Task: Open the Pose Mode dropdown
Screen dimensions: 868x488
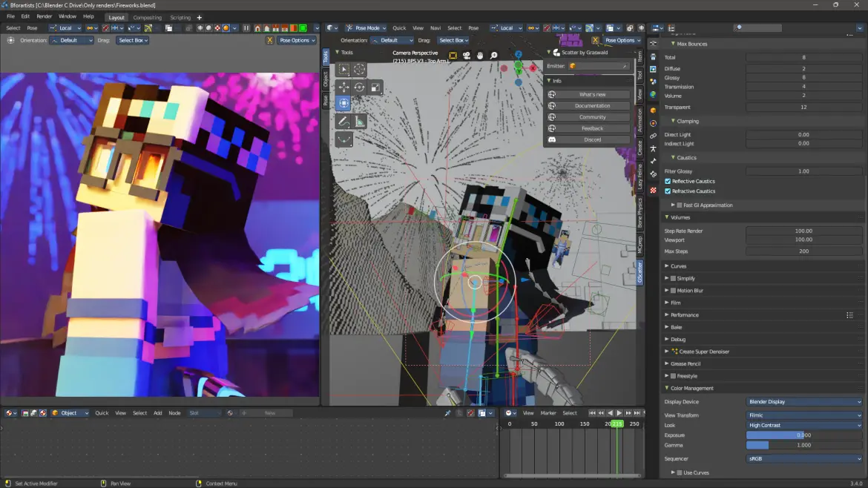Action: (367, 28)
